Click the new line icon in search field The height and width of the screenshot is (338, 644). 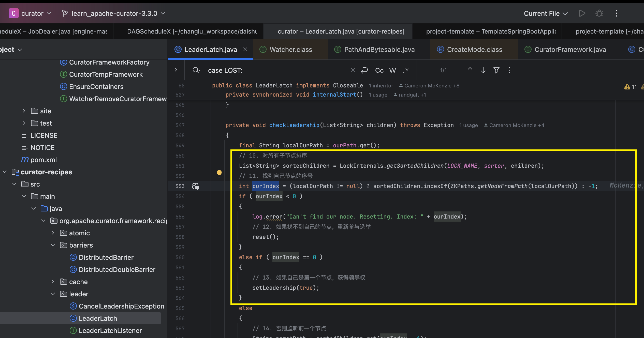click(364, 70)
